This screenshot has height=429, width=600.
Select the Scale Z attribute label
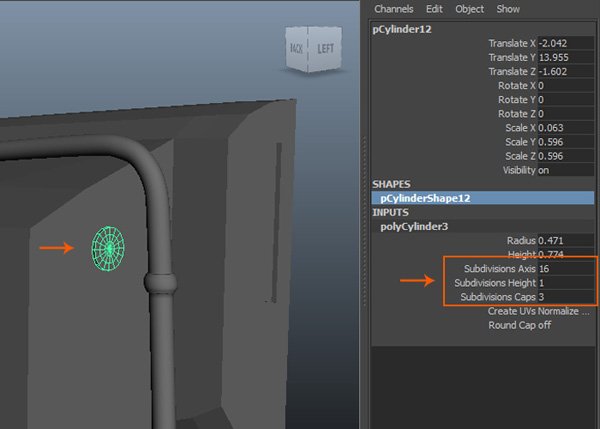pyautogui.click(x=520, y=156)
